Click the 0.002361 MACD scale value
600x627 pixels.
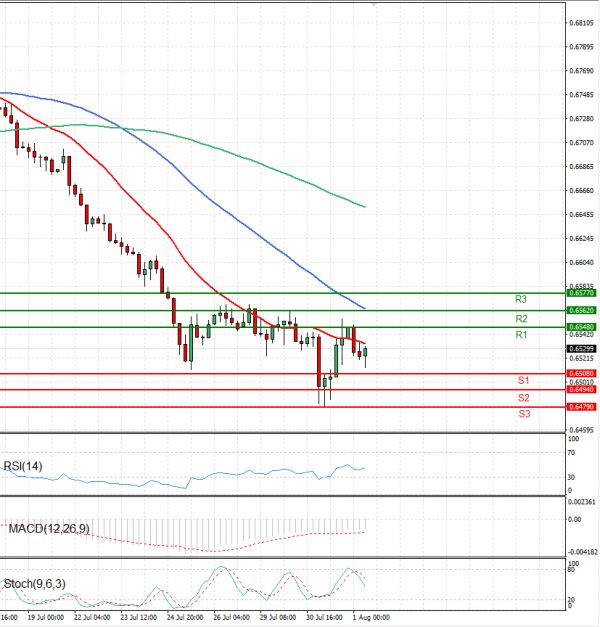point(582,502)
